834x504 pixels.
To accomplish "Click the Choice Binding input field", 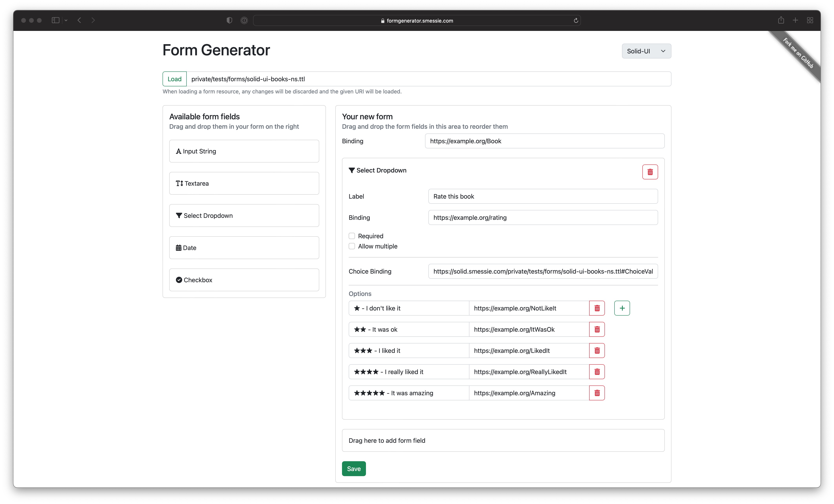I will [x=543, y=271].
